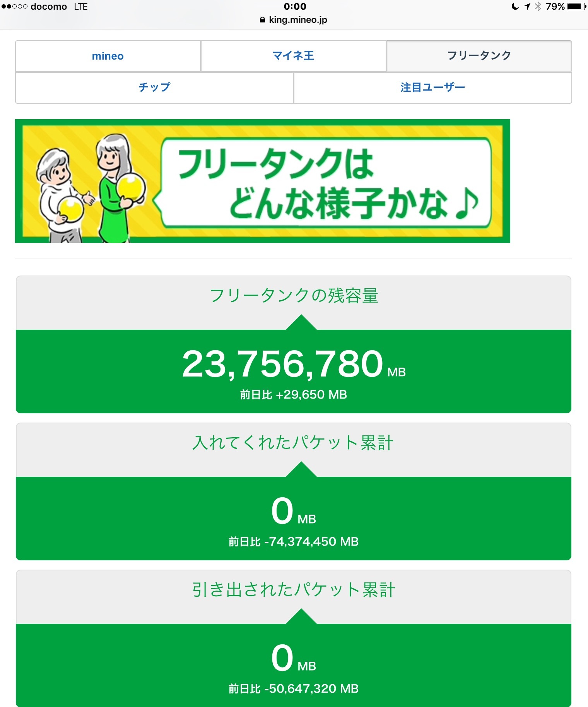Tap the フリータンクはどんな様子かな banner image

[x=262, y=181]
